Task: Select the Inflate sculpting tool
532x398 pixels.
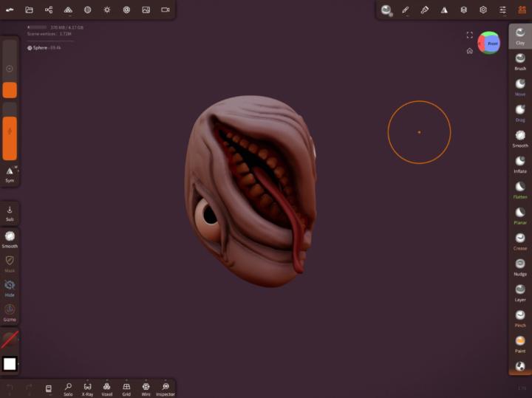Action: tap(520, 163)
